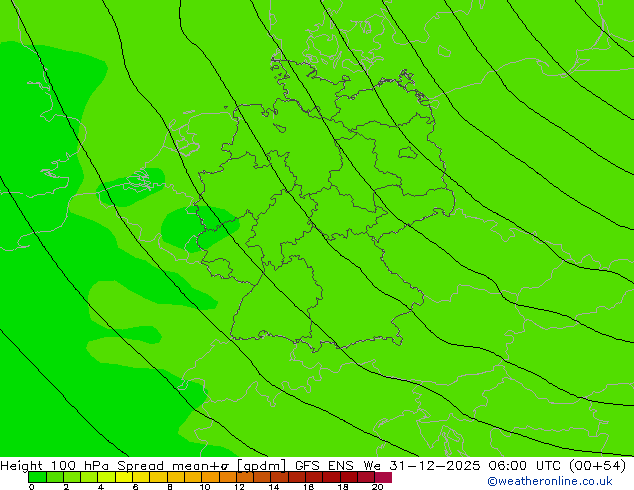Image resolution: width=634 pixels, height=490 pixels.
Task: Click the '31-12-2025' date text
Action: click(435, 465)
